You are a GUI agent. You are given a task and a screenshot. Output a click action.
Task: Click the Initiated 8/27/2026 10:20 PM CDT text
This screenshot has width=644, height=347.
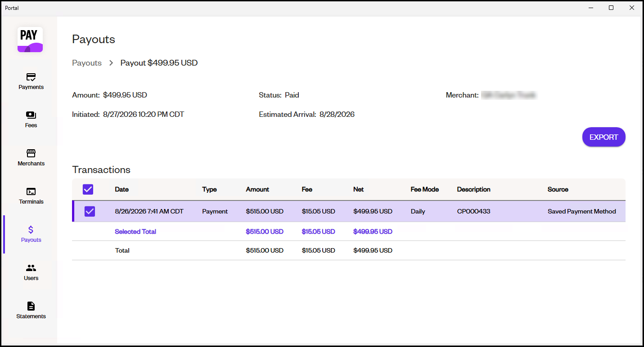[128, 114]
